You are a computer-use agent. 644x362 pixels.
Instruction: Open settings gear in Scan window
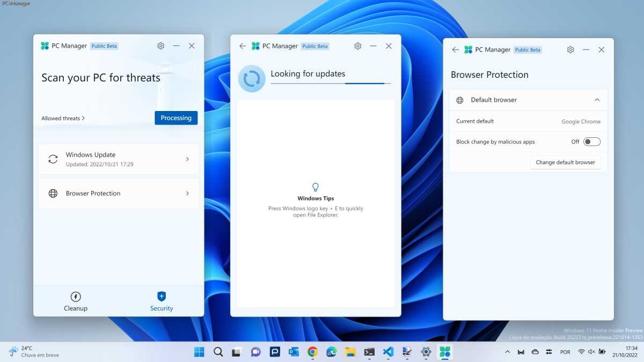160,46
